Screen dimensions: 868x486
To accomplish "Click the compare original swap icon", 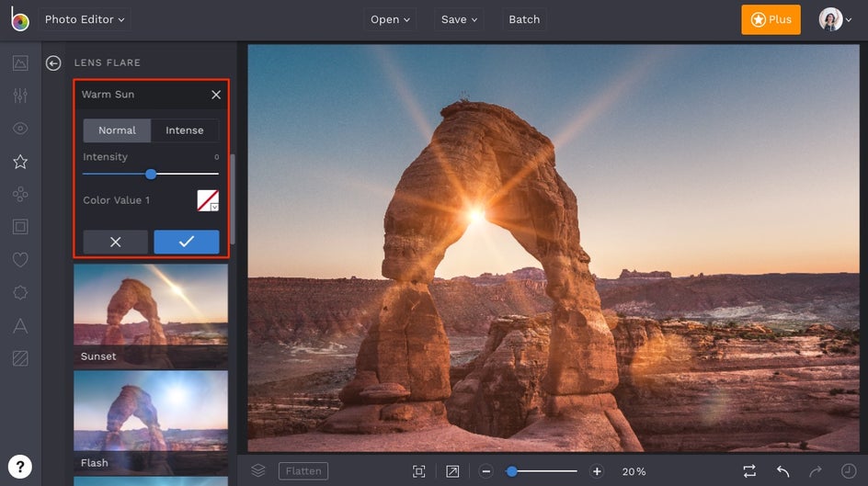I will click(749, 471).
